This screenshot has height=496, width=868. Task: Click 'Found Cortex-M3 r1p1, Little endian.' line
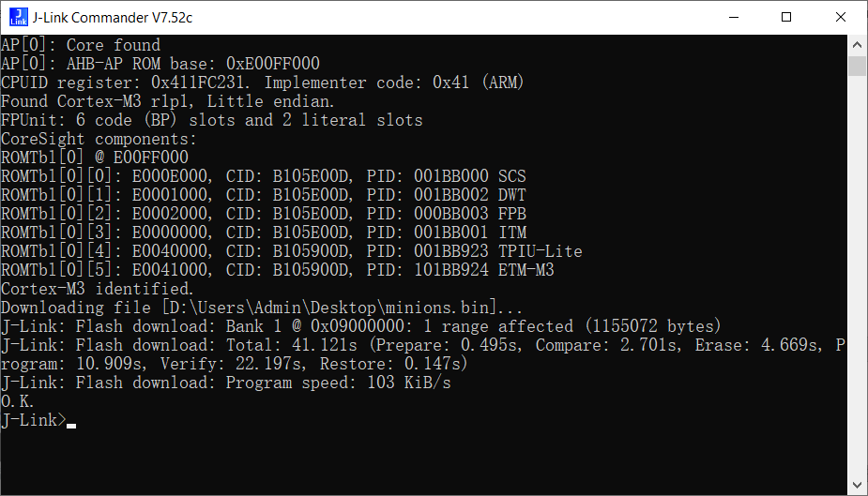click(x=168, y=101)
